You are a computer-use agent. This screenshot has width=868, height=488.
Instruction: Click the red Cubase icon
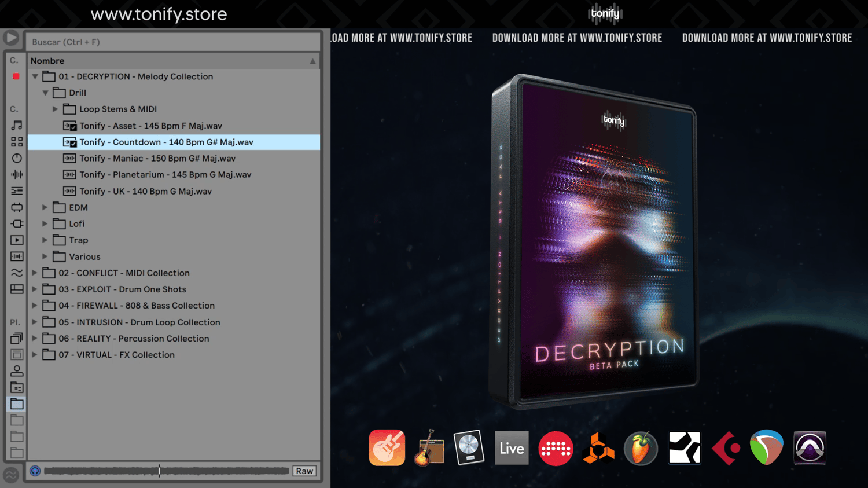pyautogui.click(x=726, y=447)
